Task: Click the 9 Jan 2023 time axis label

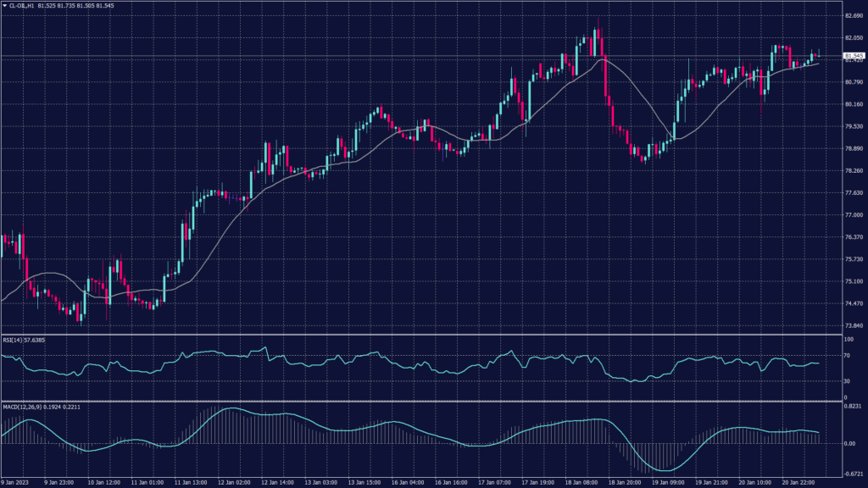Action: tap(15, 481)
